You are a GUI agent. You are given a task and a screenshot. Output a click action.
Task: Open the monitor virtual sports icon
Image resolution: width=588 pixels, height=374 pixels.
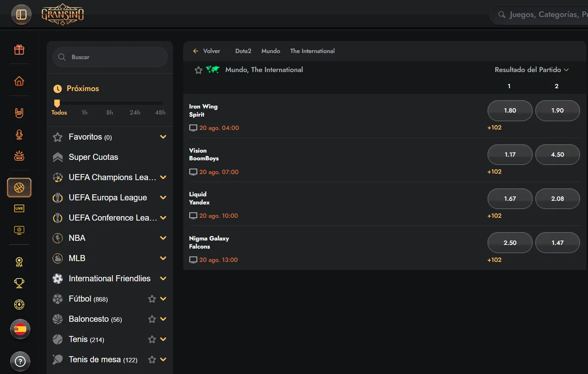[x=19, y=230]
